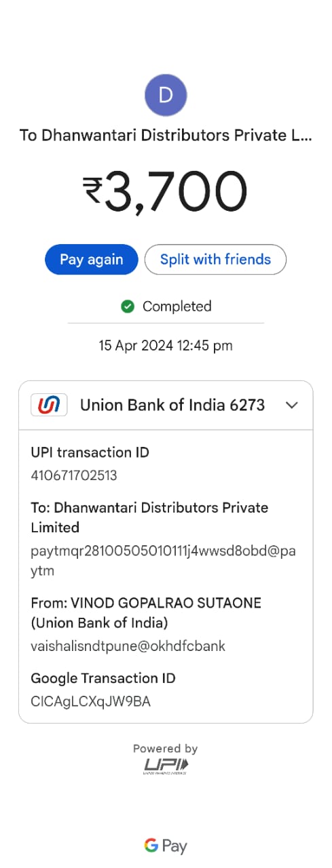Tap the 15 Apr 2024 12:45 pm timestamp
Screen dimensions: 332x868
(x=166, y=345)
